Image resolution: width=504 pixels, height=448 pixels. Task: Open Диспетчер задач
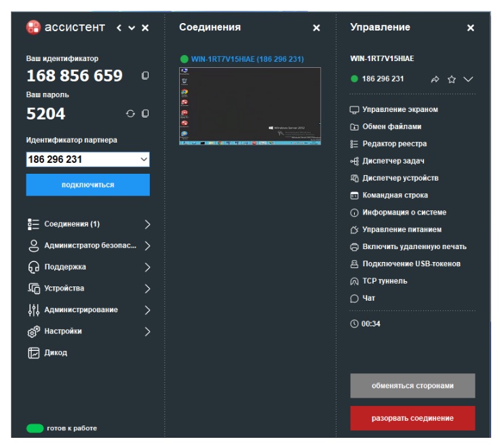coord(387,161)
